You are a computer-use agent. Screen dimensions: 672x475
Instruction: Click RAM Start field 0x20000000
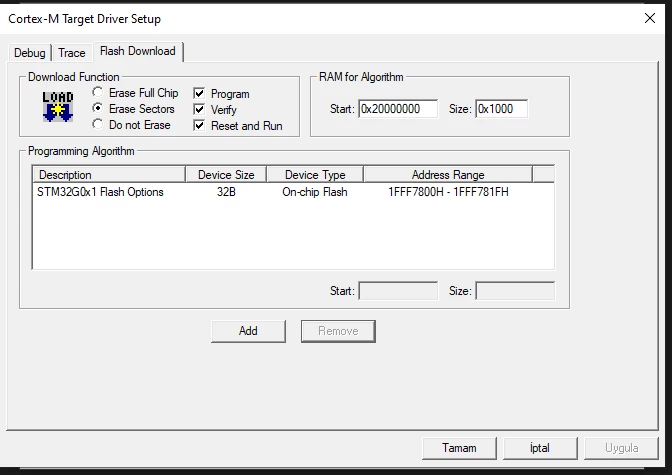(398, 109)
